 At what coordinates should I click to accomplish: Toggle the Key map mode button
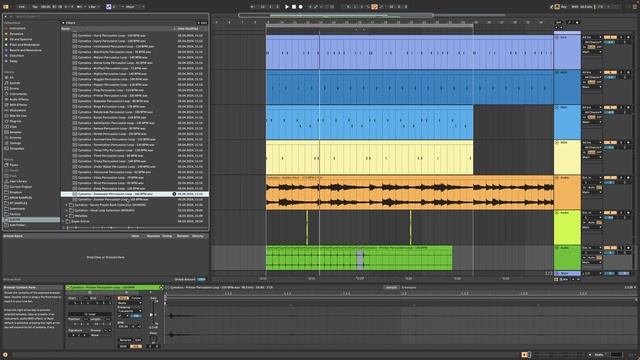click(564, 7)
